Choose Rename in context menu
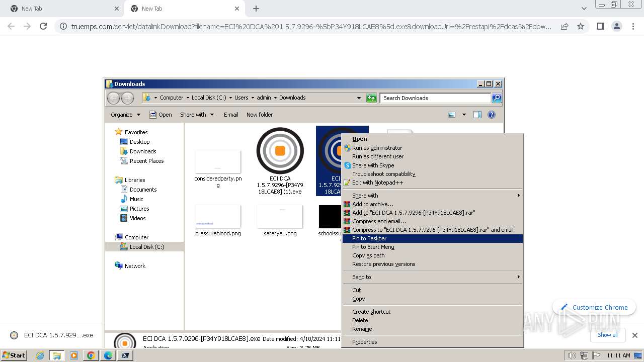The height and width of the screenshot is (362, 644). (x=433, y=329)
